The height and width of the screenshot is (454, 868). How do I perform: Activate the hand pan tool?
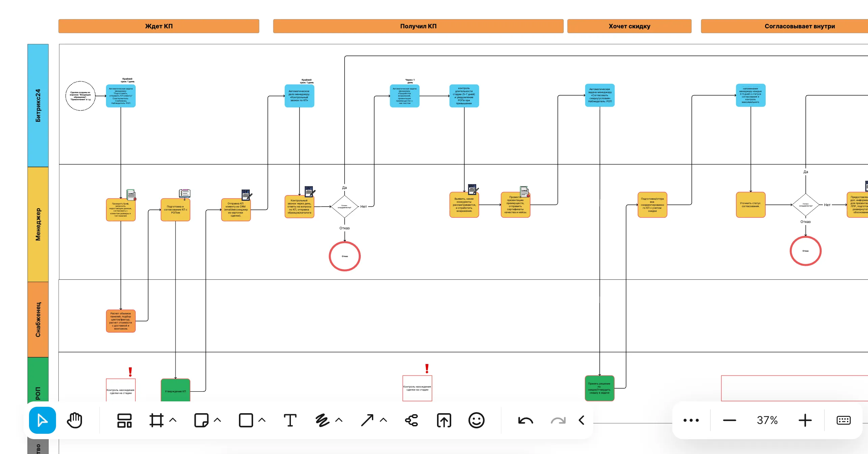coord(75,420)
